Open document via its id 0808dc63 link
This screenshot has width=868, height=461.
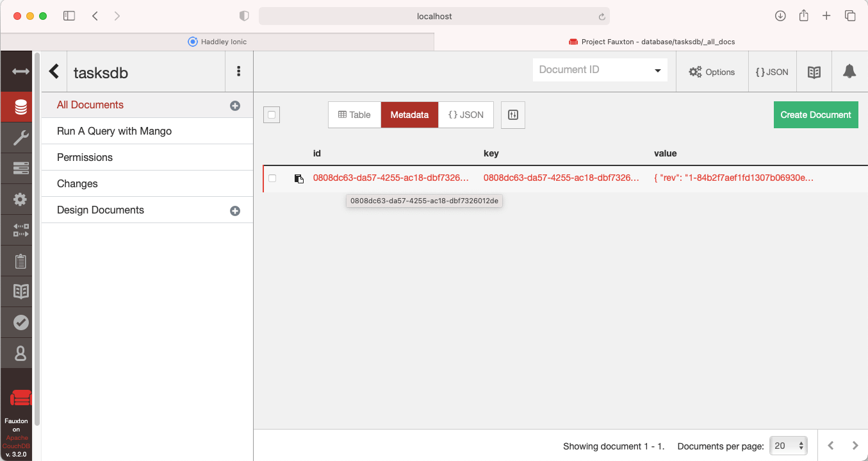point(391,178)
